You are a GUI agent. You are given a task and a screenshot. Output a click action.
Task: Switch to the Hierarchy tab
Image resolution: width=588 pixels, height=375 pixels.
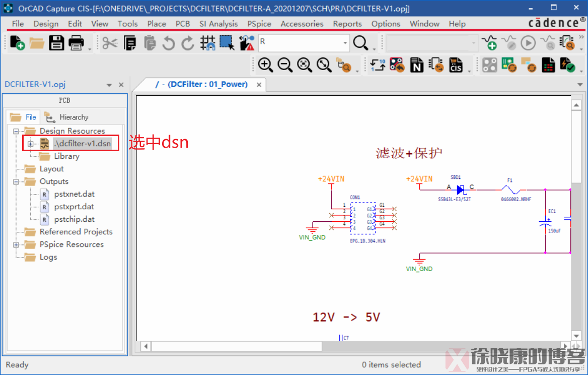(x=67, y=117)
